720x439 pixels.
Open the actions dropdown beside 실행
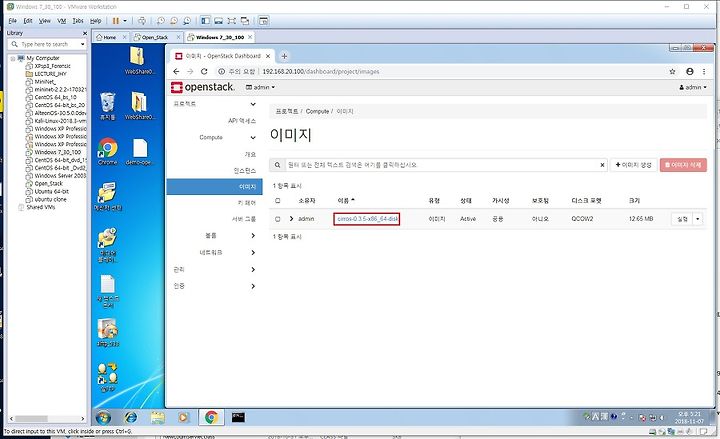[x=698, y=219]
